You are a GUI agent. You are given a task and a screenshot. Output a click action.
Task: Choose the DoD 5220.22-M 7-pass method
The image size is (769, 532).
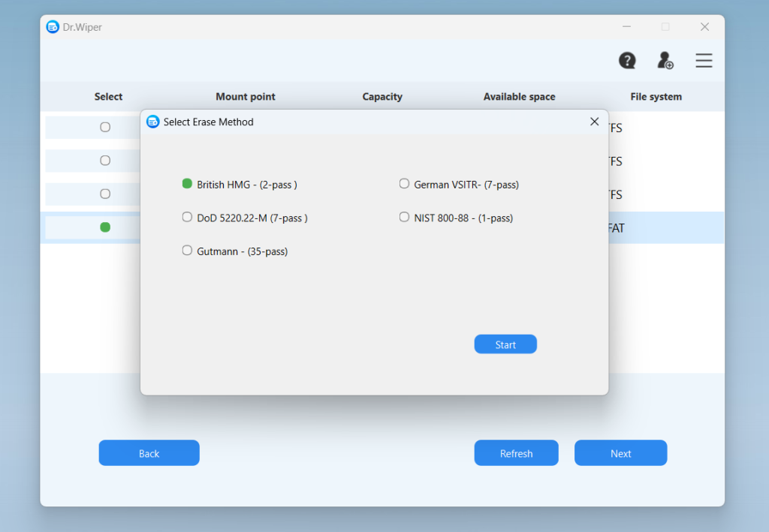point(186,217)
